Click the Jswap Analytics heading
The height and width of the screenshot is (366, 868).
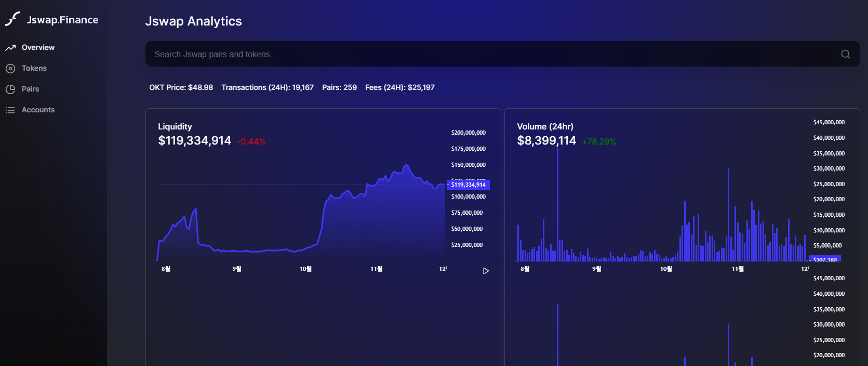(x=193, y=21)
